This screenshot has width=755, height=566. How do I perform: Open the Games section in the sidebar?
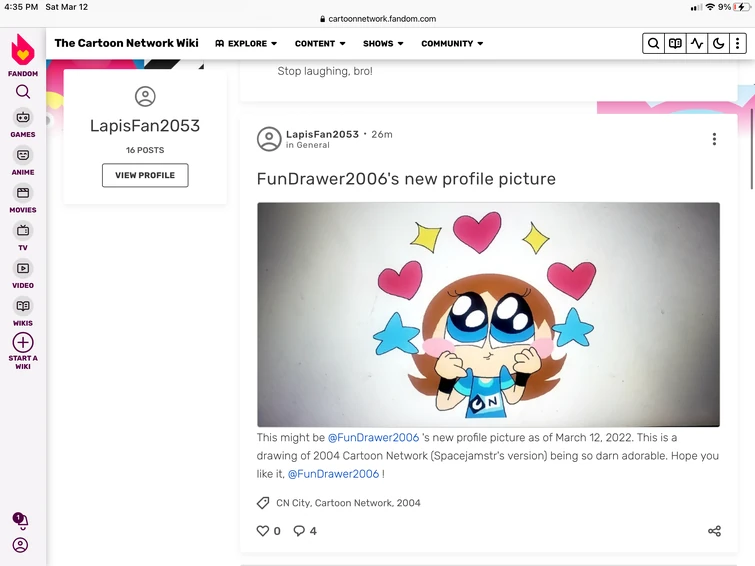pyautogui.click(x=23, y=118)
